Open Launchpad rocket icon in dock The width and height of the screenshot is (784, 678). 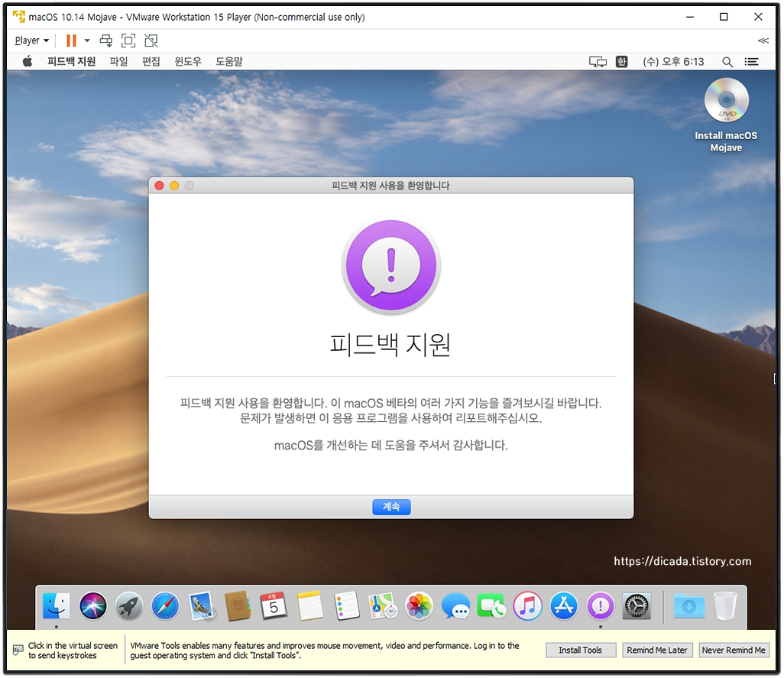[x=129, y=606]
